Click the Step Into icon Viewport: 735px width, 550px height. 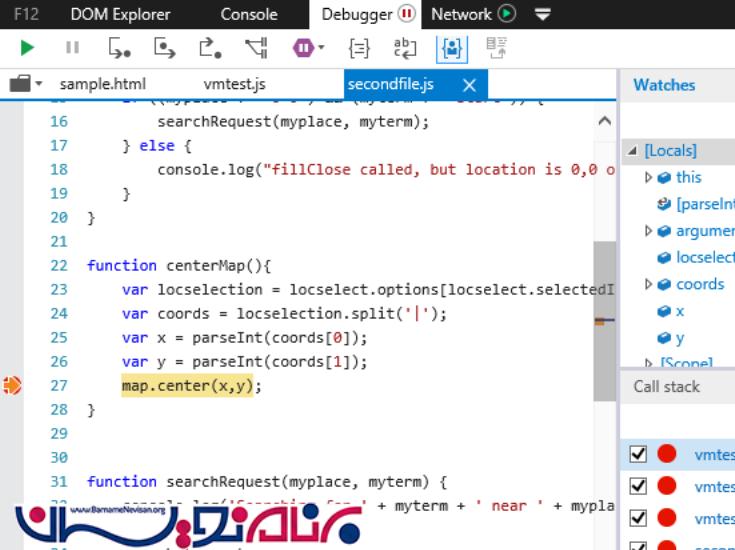119,47
